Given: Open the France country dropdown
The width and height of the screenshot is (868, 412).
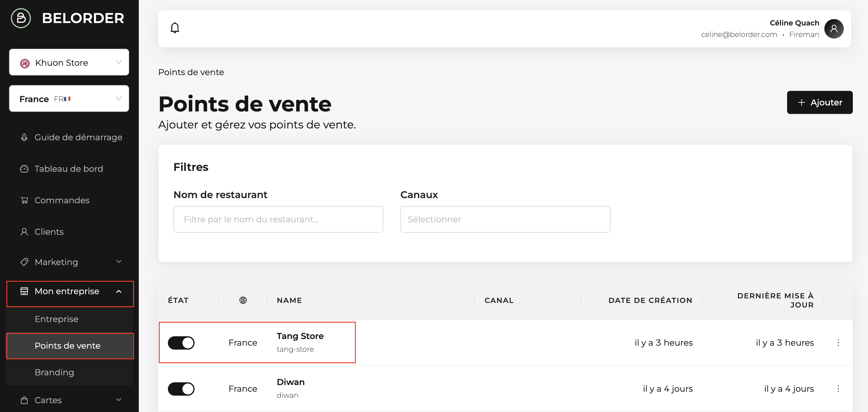Looking at the screenshot, I should [x=69, y=99].
